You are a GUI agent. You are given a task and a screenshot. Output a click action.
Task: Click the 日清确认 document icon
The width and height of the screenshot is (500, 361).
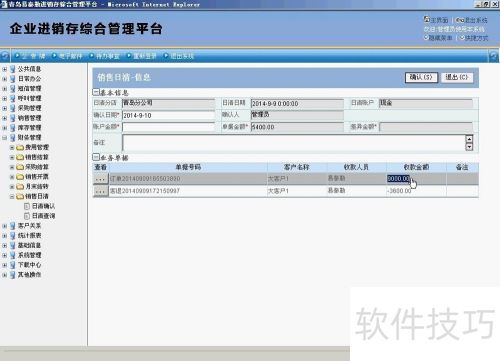pyautogui.click(x=27, y=206)
